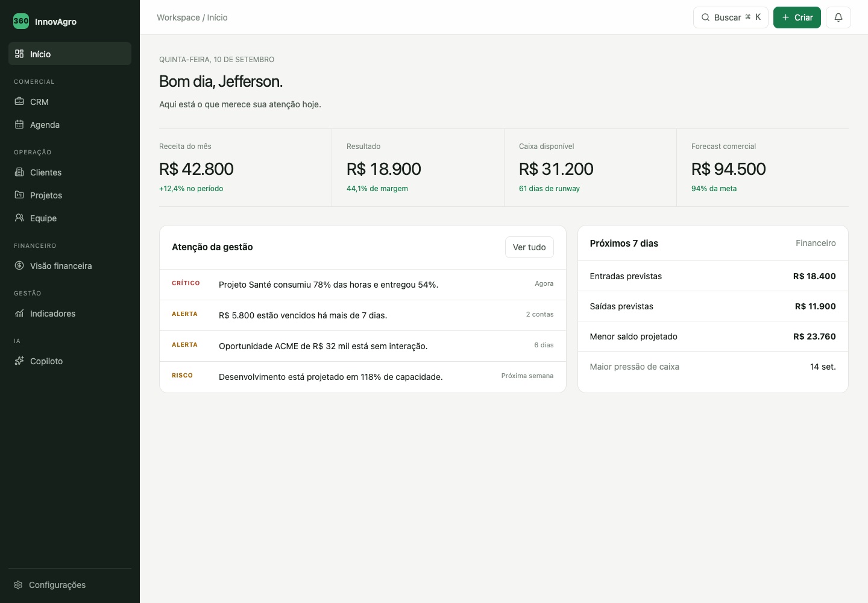The height and width of the screenshot is (603, 868).
Task: Click Ver tudo in Atenção da gestão
Action: [x=529, y=247]
